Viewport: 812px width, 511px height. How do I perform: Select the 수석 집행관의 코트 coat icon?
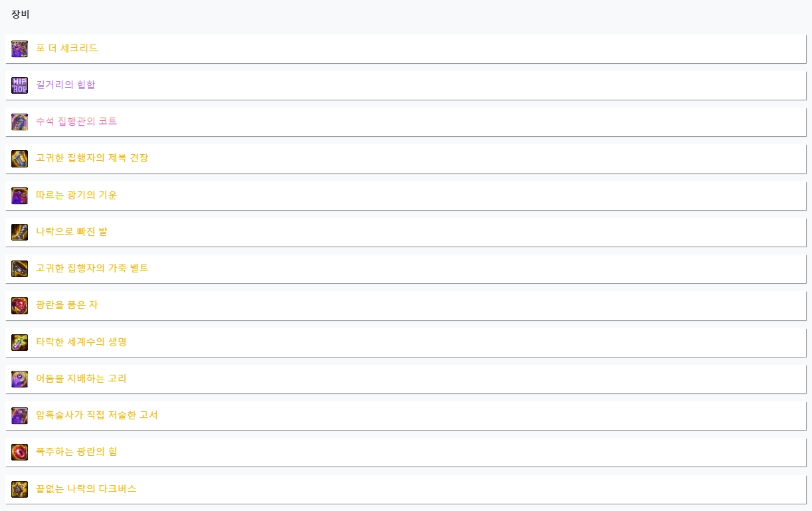pos(20,122)
